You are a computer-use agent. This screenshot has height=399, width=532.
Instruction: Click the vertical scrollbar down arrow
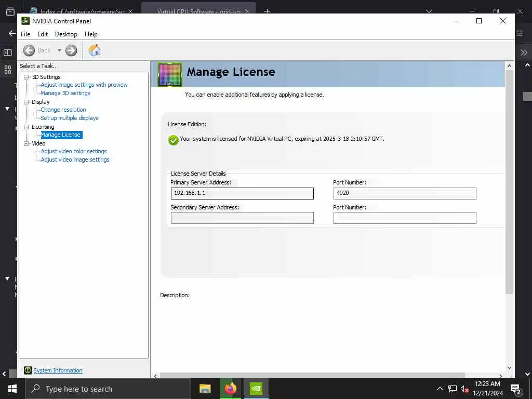509,368
